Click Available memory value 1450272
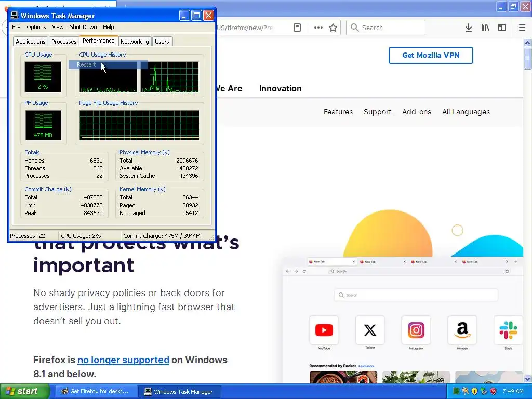Screen dimensions: 532x399 [187, 168]
